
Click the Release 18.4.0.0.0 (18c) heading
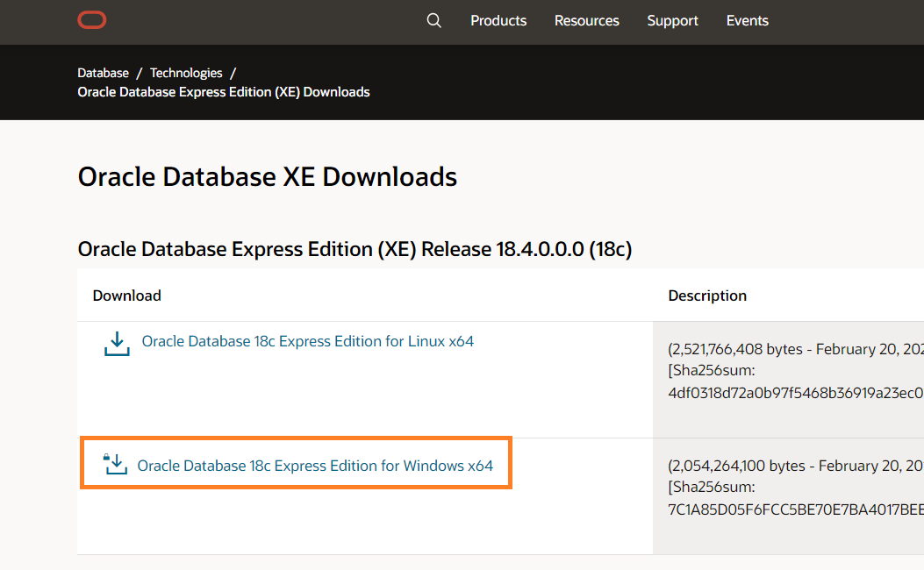(355, 249)
